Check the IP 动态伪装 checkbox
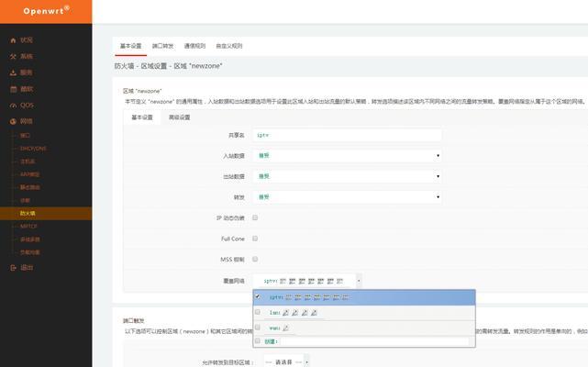Viewport: 588px width, 367px height. (255, 217)
